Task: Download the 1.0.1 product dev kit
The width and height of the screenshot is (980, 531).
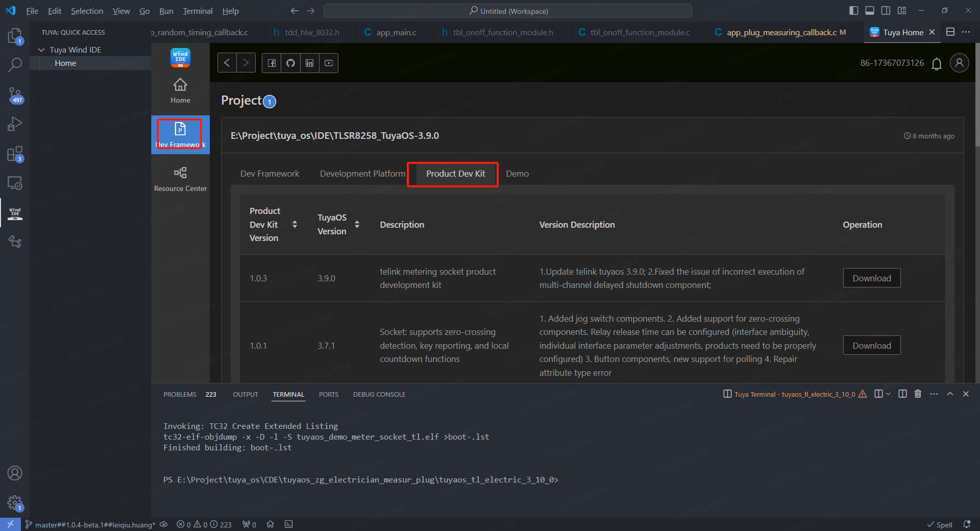Action: tap(872, 345)
